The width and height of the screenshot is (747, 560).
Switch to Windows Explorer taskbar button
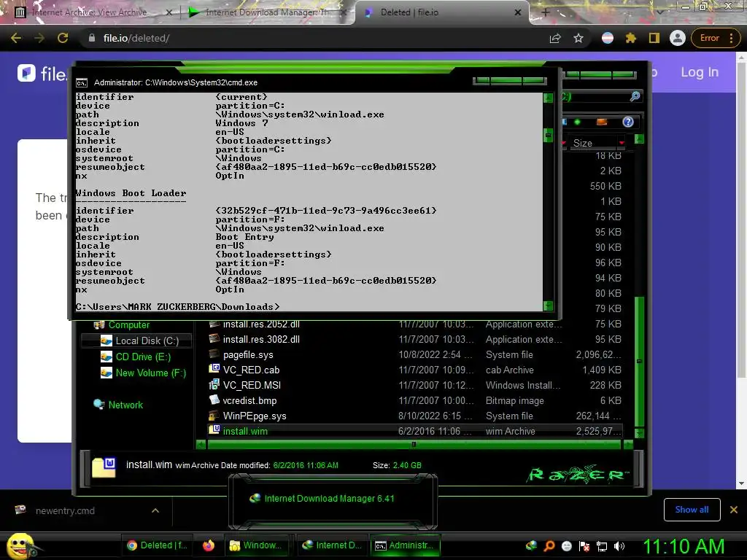click(256, 545)
